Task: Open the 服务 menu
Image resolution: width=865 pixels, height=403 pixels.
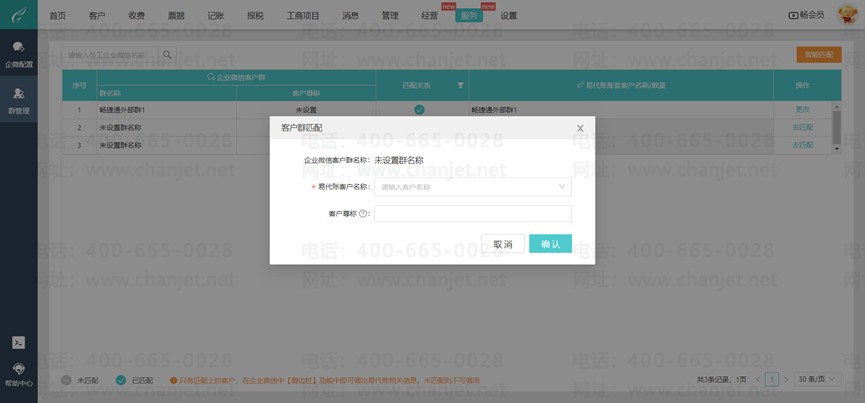Action: [469, 15]
